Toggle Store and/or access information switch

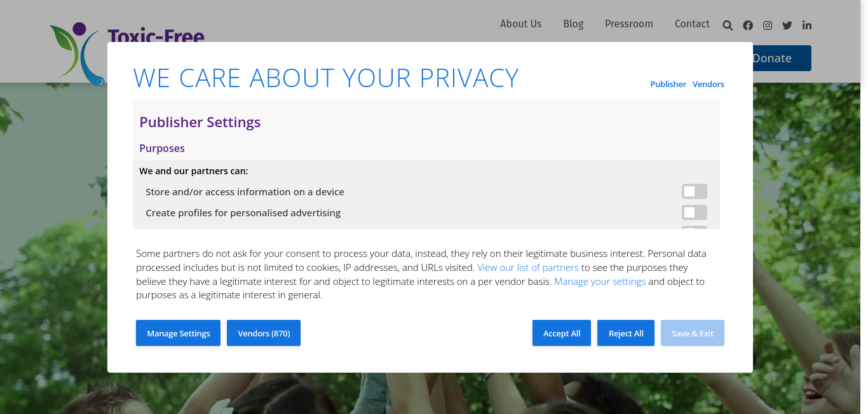(695, 191)
